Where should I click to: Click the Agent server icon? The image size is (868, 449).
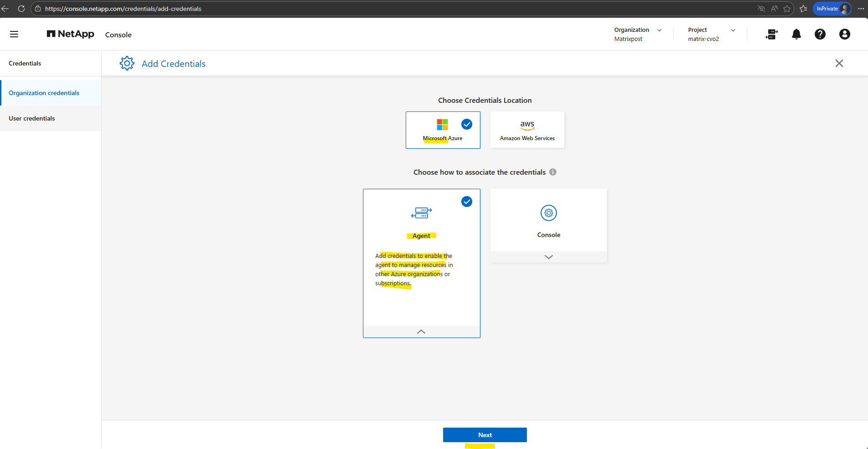(421, 212)
